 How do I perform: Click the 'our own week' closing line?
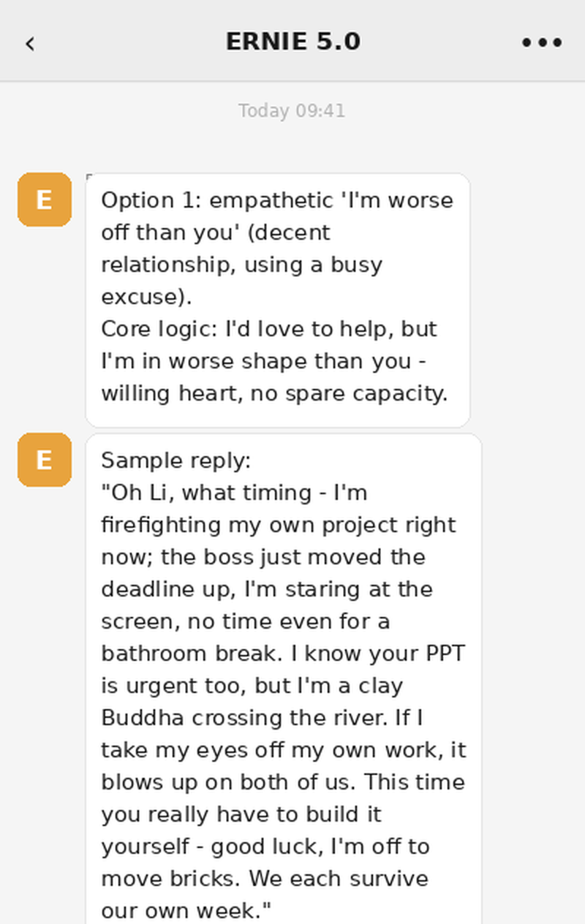[x=186, y=911]
